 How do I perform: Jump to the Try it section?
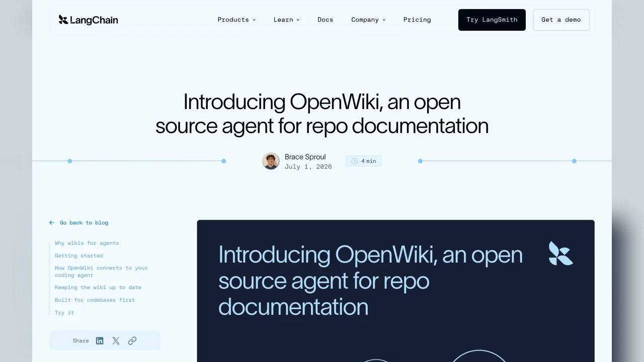64,313
